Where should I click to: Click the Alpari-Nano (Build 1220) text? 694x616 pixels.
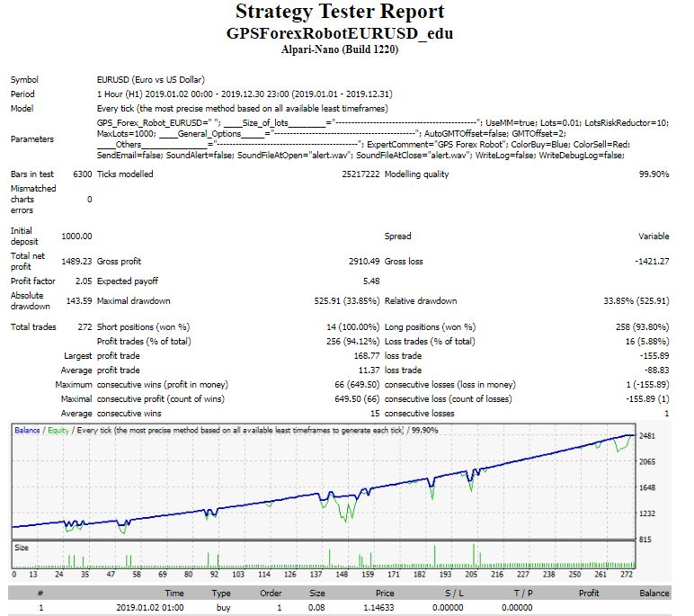click(x=340, y=49)
